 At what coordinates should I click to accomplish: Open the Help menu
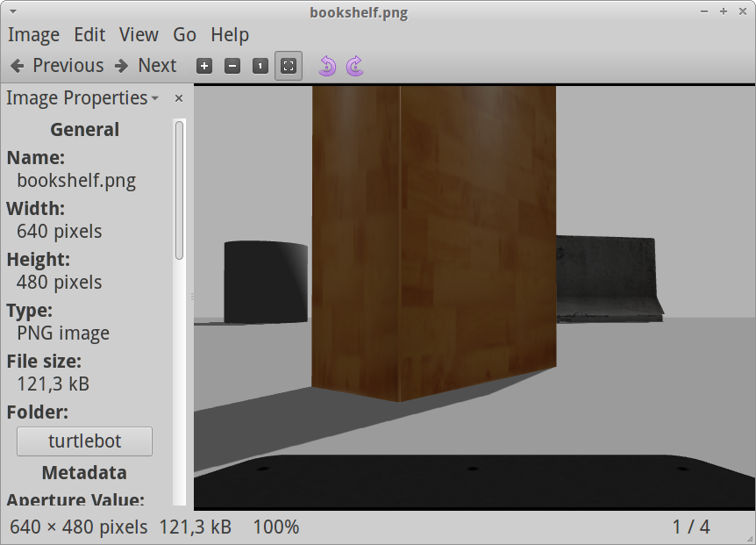click(x=230, y=35)
